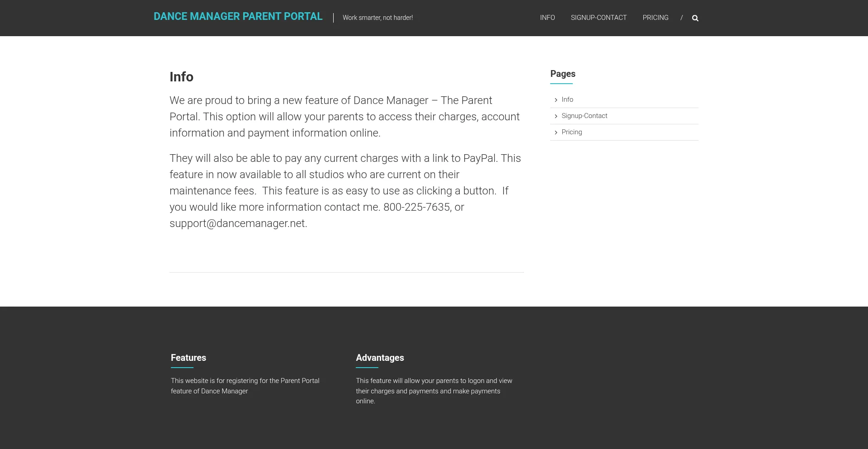The image size is (868, 449).
Task: Click the Features footer heading
Action: coord(188,358)
